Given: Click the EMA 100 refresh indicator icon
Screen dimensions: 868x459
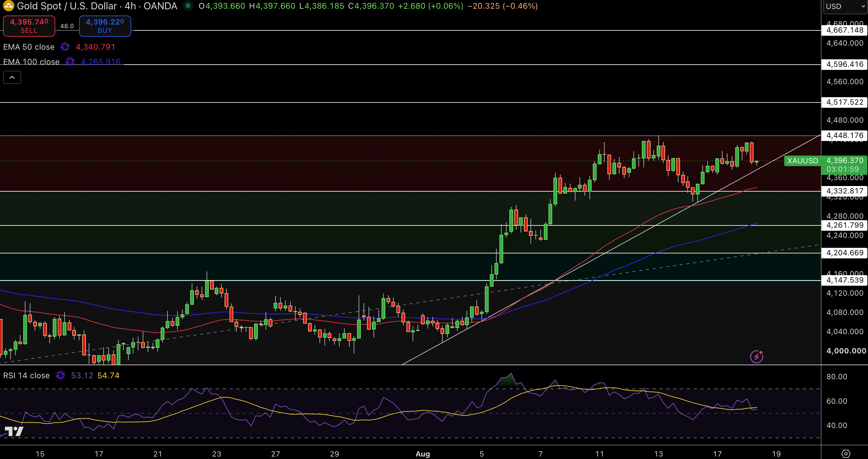Looking at the screenshot, I should pos(70,62).
